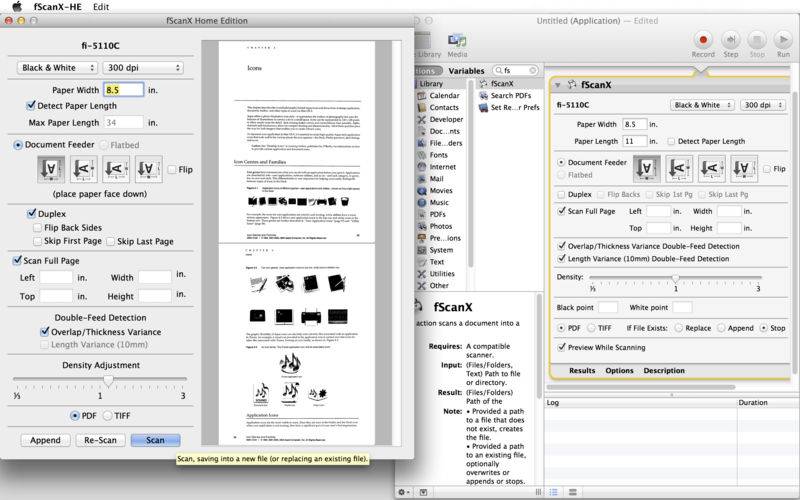The width and height of the screenshot is (800, 500).
Task: Select Fonts category in Automator library
Action: point(440,155)
